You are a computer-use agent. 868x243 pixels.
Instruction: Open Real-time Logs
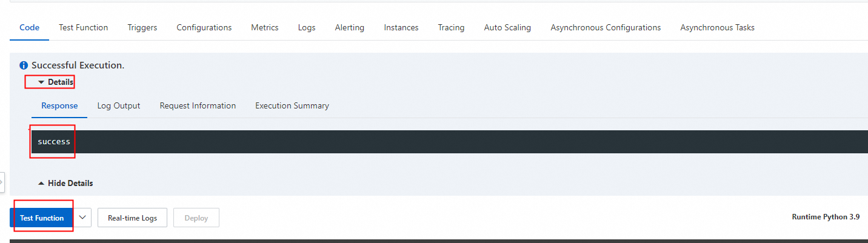pyautogui.click(x=132, y=218)
